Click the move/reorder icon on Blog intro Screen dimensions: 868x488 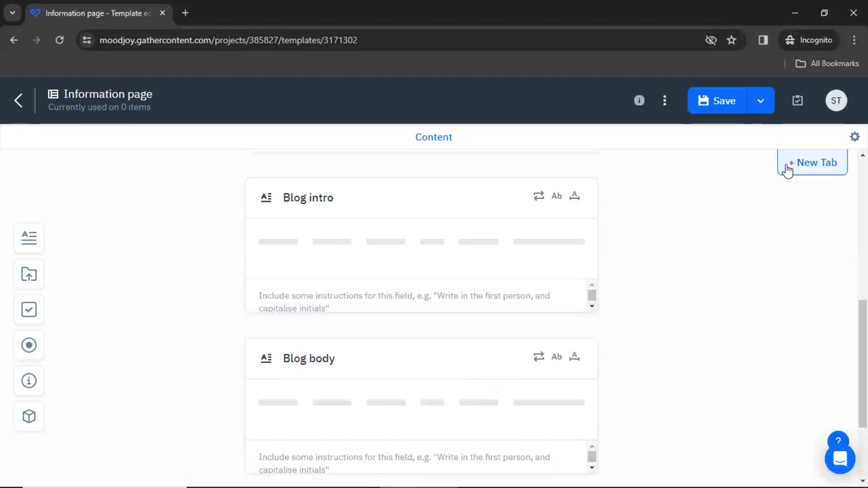click(x=538, y=196)
